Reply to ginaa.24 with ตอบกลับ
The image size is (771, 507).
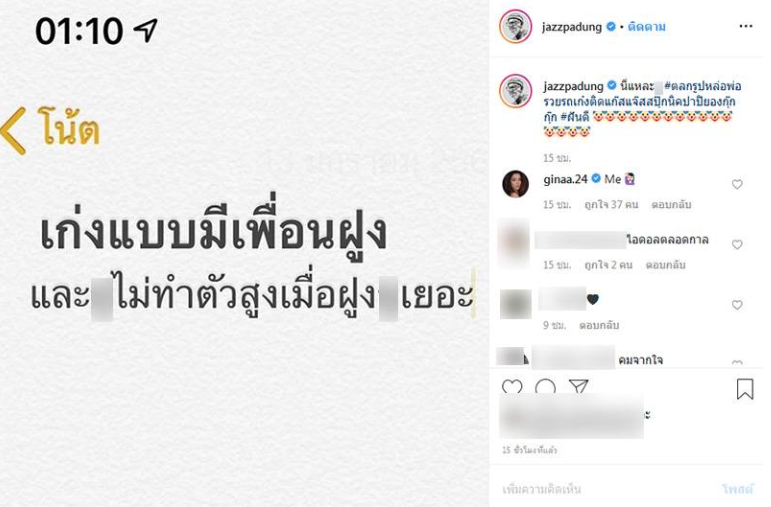pos(671,205)
